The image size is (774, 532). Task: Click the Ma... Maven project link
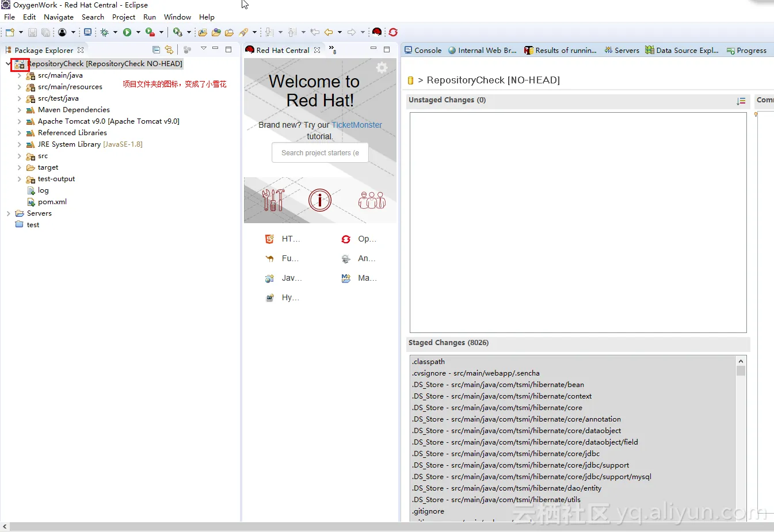(x=359, y=278)
